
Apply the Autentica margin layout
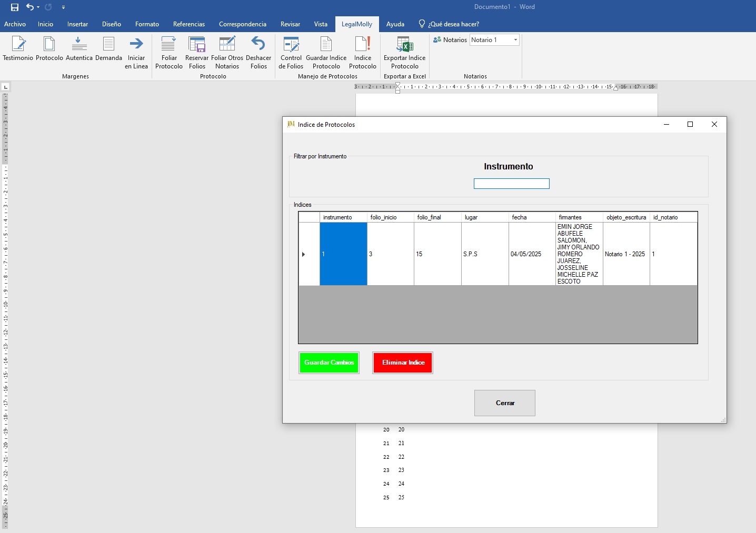point(79,44)
